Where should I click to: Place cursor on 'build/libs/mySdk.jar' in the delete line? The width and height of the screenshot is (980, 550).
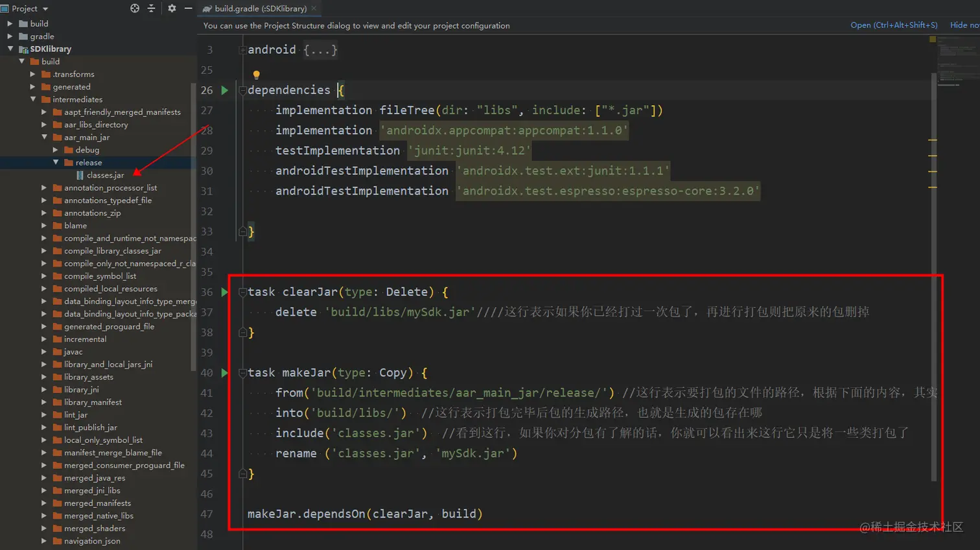[x=400, y=312]
